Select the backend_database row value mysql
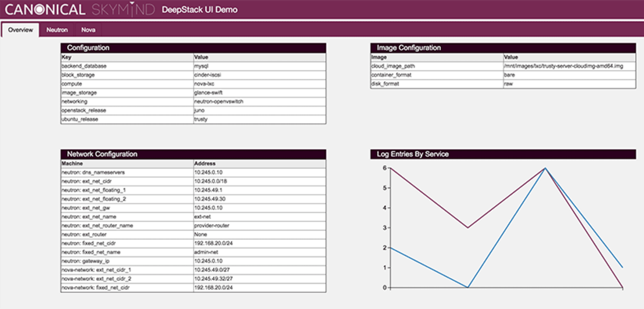This screenshot has width=644, height=309. click(259, 66)
